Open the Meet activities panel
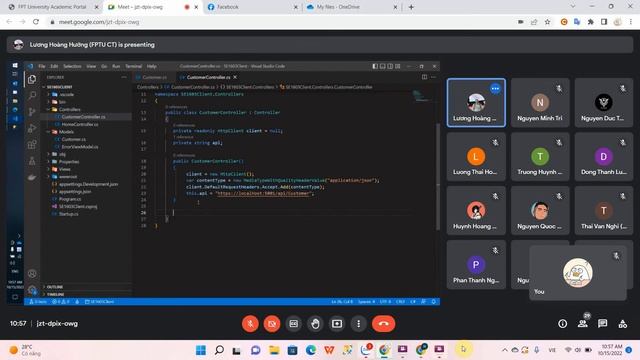This screenshot has width=640, height=360. [622, 324]
